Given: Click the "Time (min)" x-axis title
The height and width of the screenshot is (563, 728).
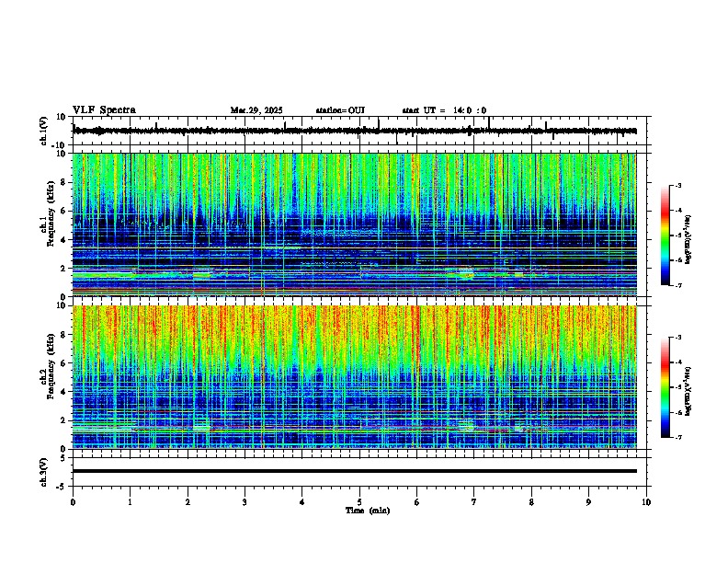Looking at the screenshot, I should (x=368, y=511).
